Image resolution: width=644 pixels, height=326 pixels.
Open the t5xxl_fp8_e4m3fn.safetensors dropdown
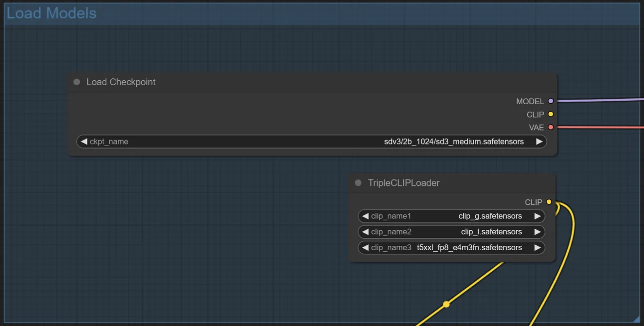[451, 248]
